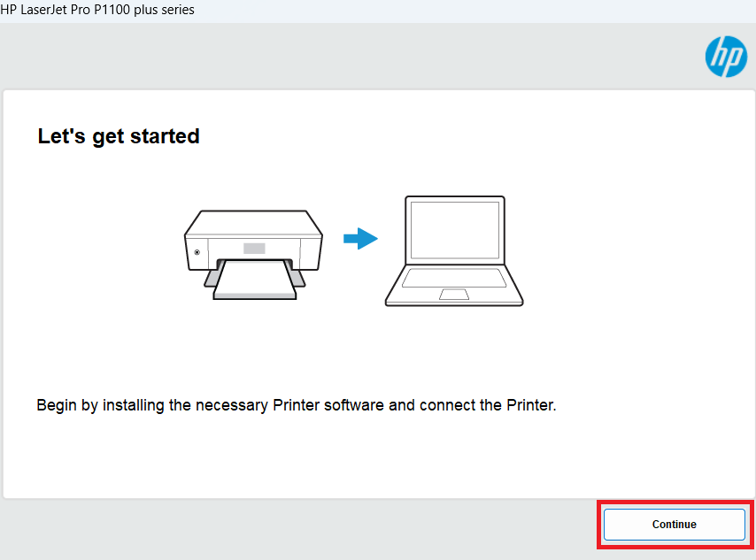Select the laptop illustration
The height and width of the screenshot is (560, 756).
pyautogui.click(x=453, y=252)
